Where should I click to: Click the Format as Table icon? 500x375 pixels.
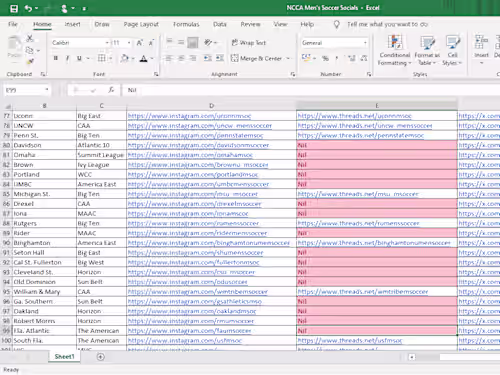(x=427, y=50)
